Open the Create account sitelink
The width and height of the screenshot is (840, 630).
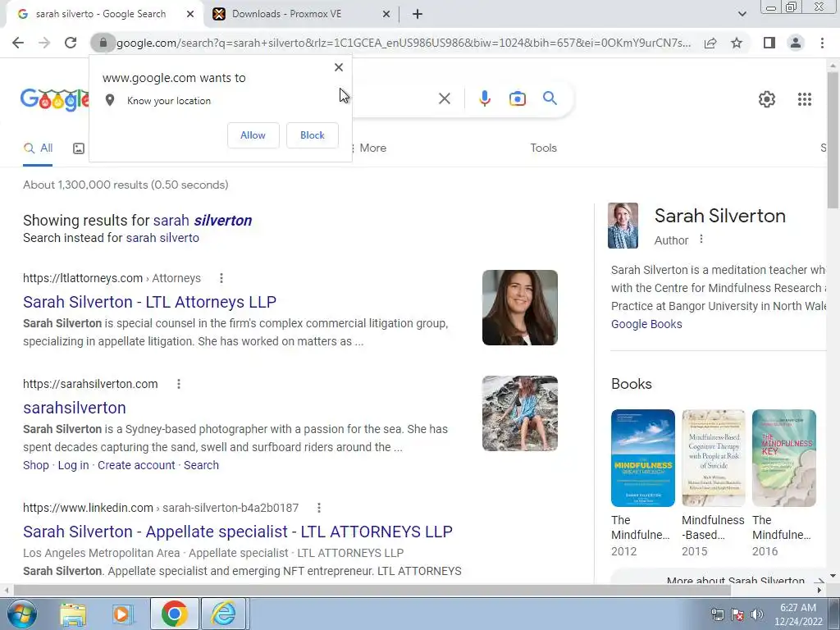click(x=136, y=465)
